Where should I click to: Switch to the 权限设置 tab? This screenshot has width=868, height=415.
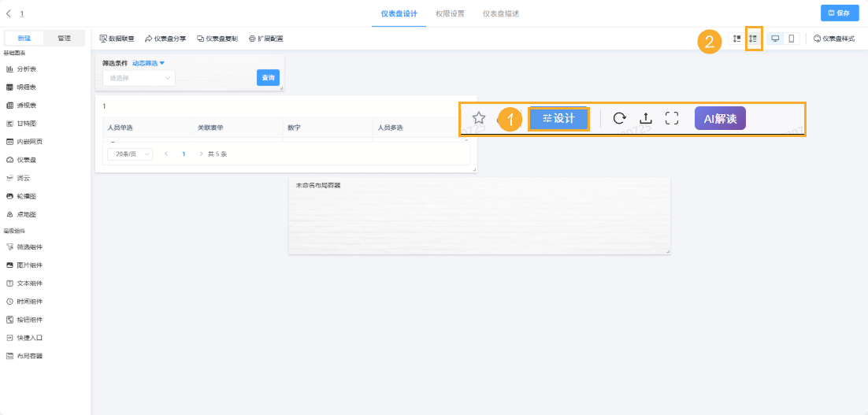pyautogui.click(x=450, y=14)
